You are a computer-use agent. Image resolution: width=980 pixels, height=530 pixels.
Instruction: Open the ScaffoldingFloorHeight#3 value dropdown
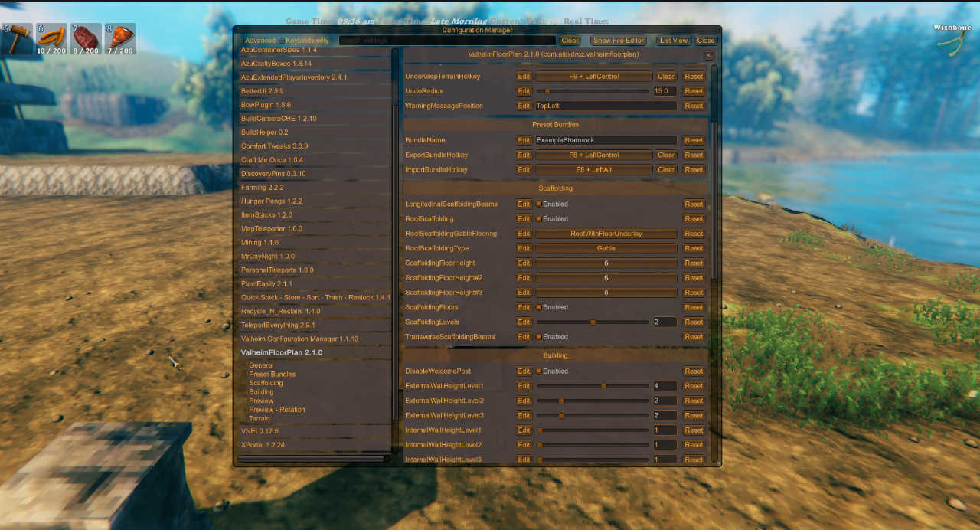[x=606, y=293]
